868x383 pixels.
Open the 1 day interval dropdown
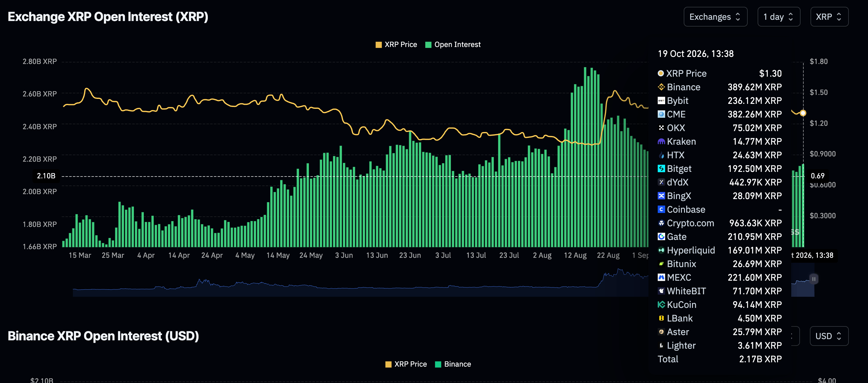[x=779, y=17]
